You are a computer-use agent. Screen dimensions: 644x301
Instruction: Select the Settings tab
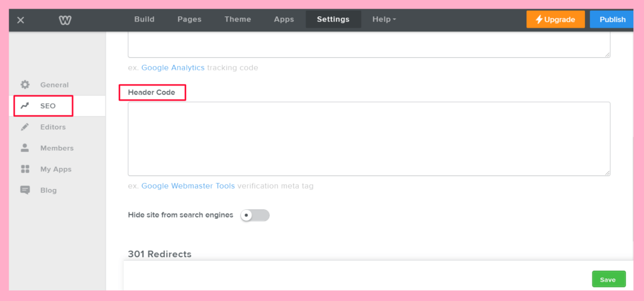333,19
